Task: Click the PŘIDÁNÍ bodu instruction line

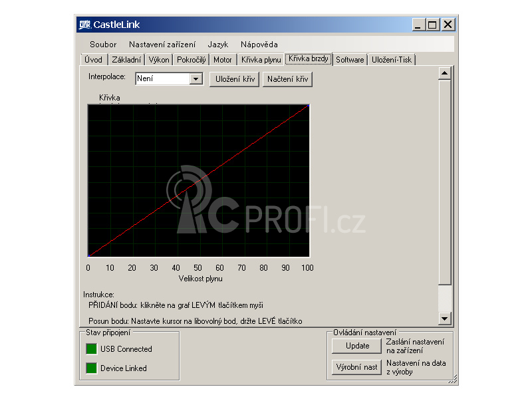Action: (176, 305)
